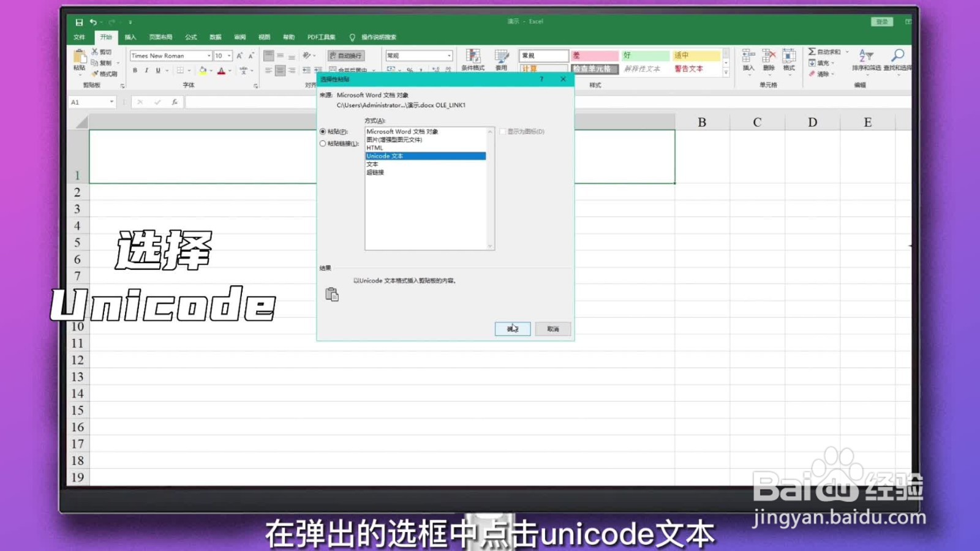Click Clear (清除) eraser icon

pyautogui.click(x=812, y=74)
